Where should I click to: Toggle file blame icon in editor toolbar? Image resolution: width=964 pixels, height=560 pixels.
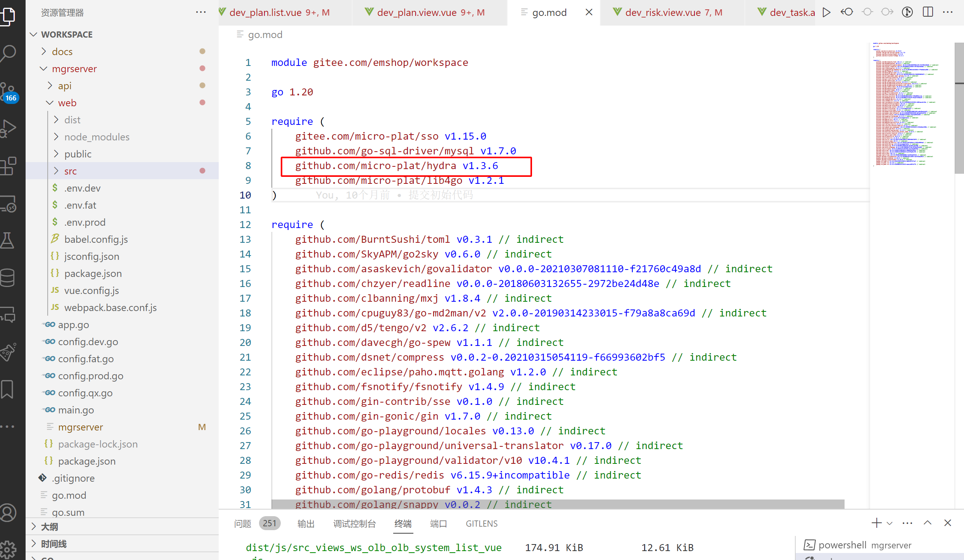907,12
